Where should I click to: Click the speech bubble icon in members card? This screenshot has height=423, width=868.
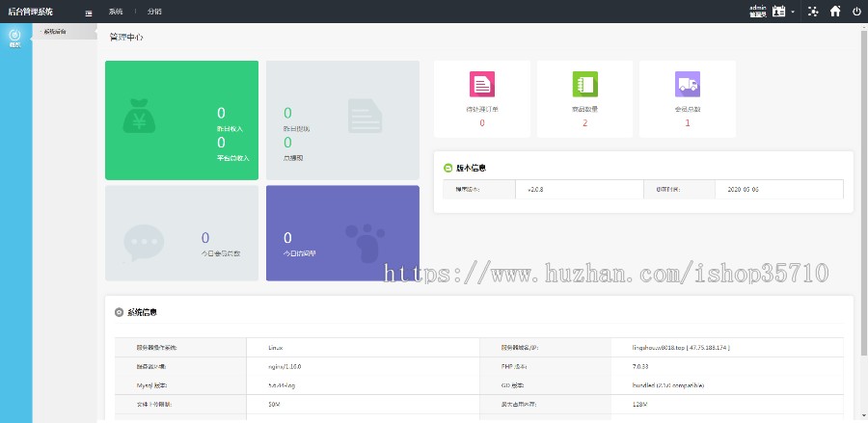click(x=144, y=243)
